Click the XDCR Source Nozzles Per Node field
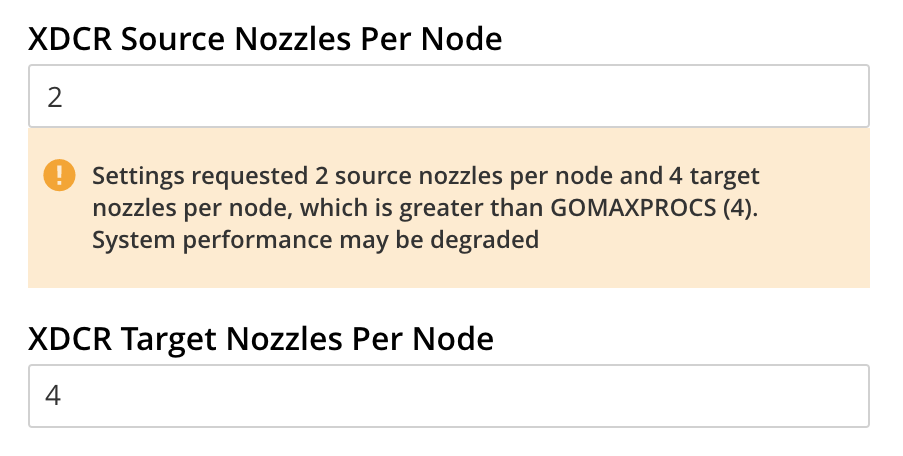 [448, 97]
